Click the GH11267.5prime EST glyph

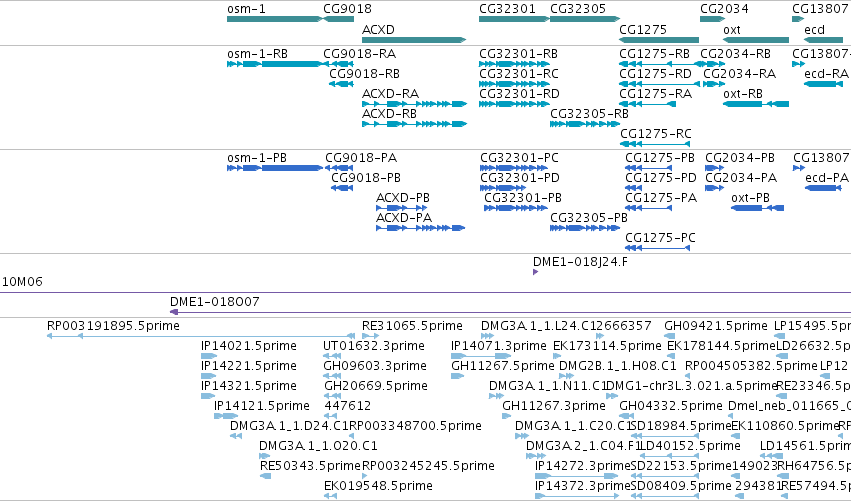[458, 376]
